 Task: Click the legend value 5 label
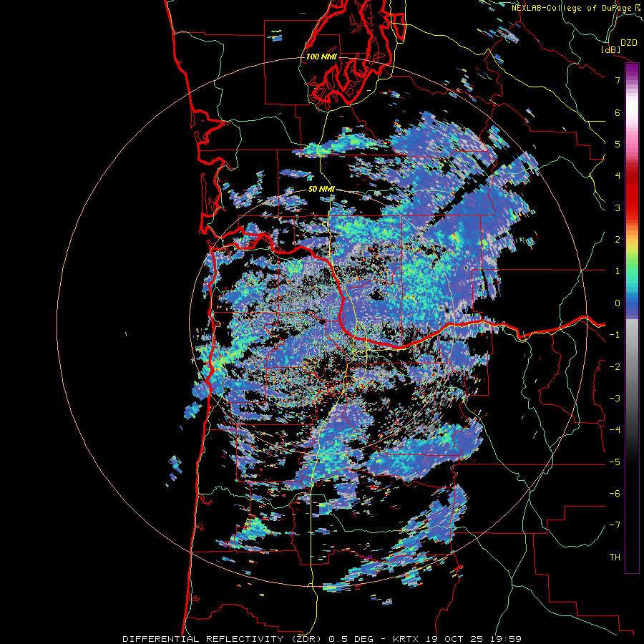(x=618, y=144)
